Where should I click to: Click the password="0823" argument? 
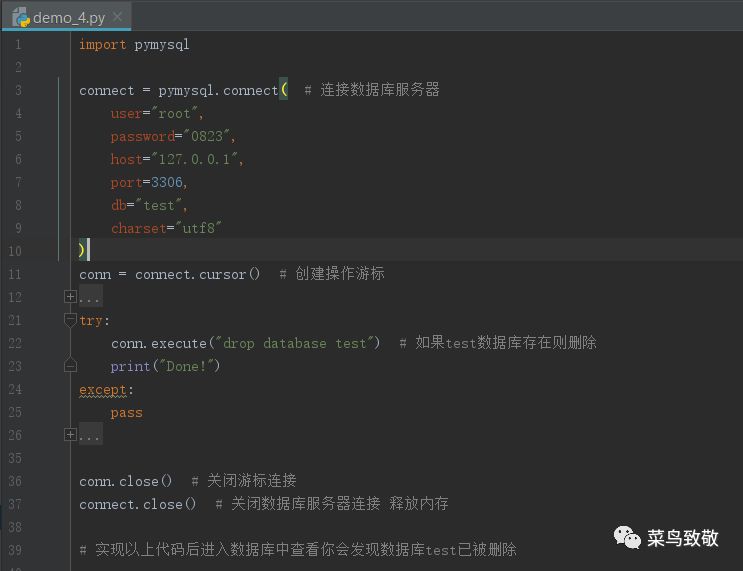173,136
